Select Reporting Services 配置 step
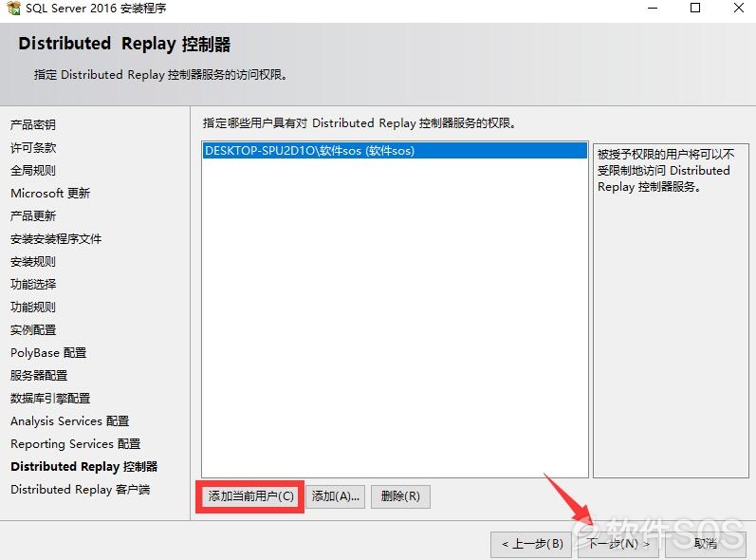Viewport: 756px width, 560px height. click(x=76, y=444)
